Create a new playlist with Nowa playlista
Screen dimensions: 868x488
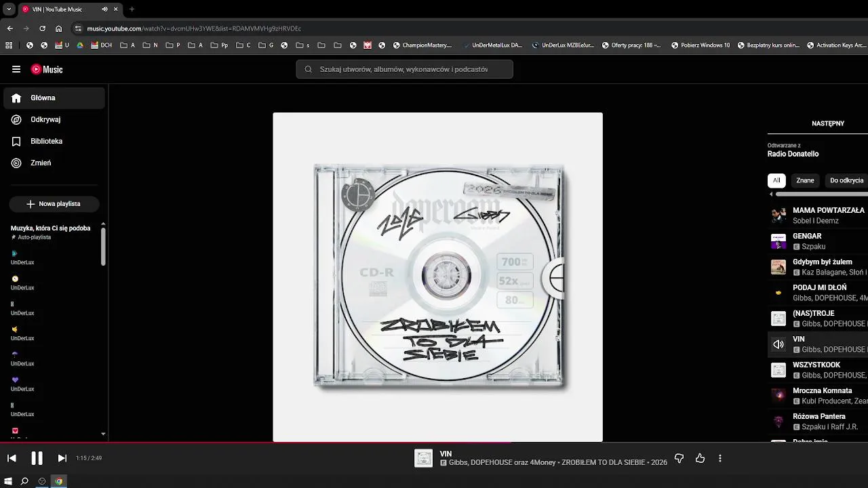coord(54,203)
